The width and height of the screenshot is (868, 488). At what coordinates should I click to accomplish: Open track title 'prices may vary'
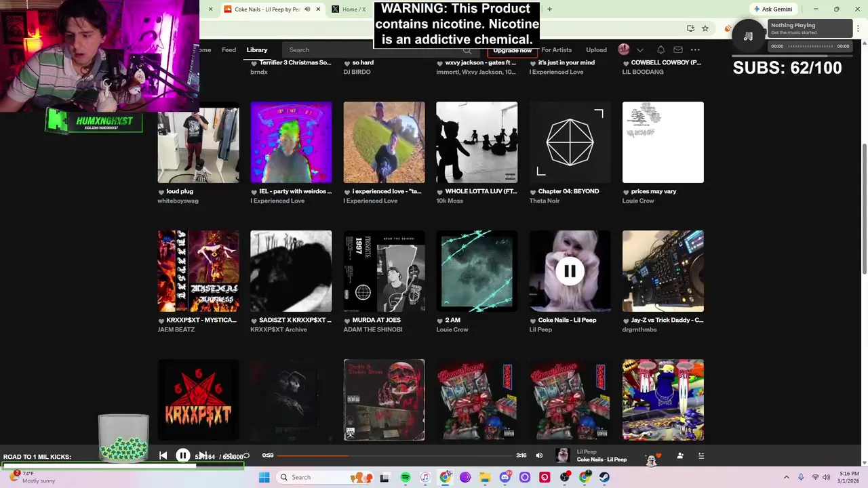[654, 191]
